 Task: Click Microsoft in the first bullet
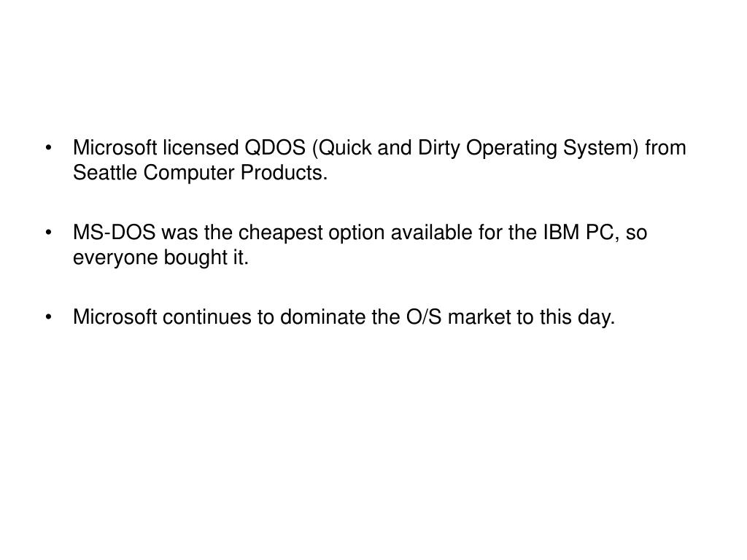pyautogui.click(x=115, y=147)
